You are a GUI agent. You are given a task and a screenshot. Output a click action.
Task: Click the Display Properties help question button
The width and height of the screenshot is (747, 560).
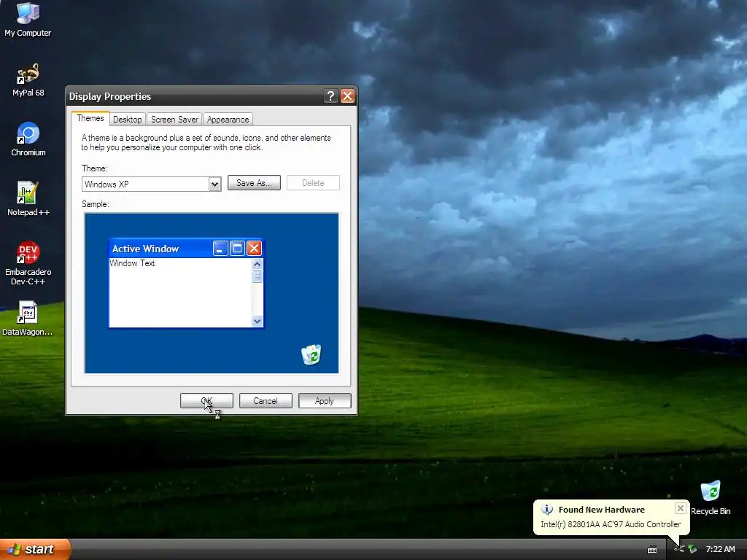tap(330, 96)
